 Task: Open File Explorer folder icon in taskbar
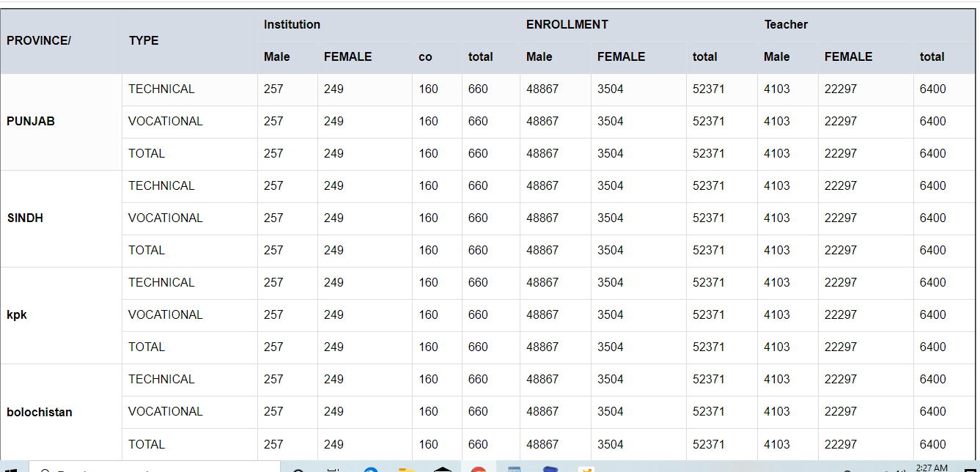(x=406, y=469)
